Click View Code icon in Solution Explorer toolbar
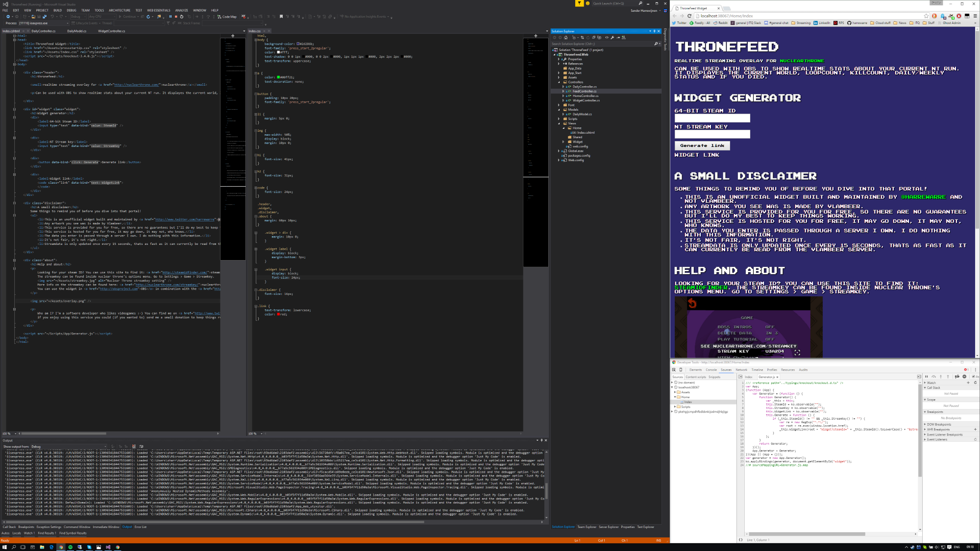The image size is (980, 551). point(607,37)
